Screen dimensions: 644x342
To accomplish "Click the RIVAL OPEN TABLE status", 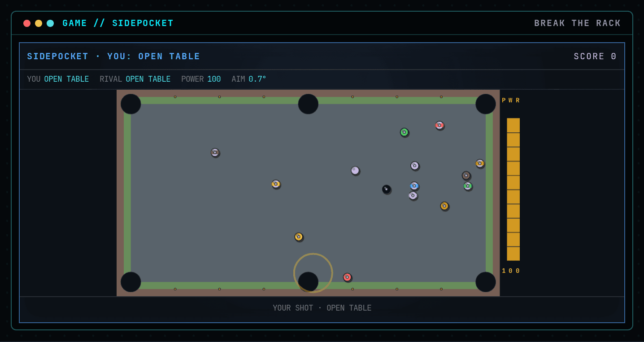I will point(135,79).
